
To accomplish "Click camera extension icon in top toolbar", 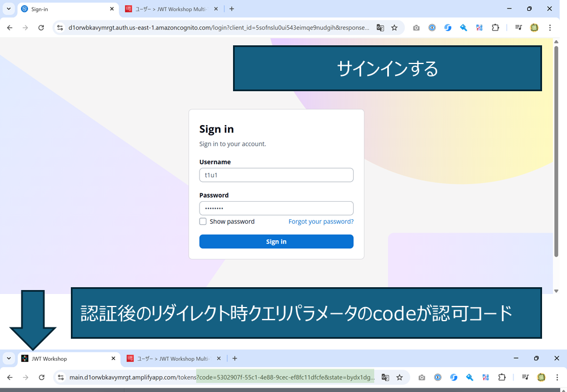I will (416, 27).
